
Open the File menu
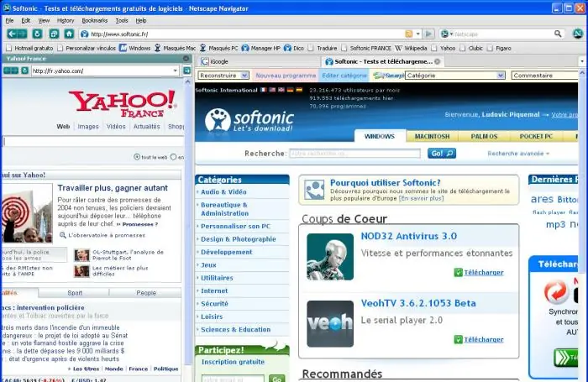tap(9, 21)
